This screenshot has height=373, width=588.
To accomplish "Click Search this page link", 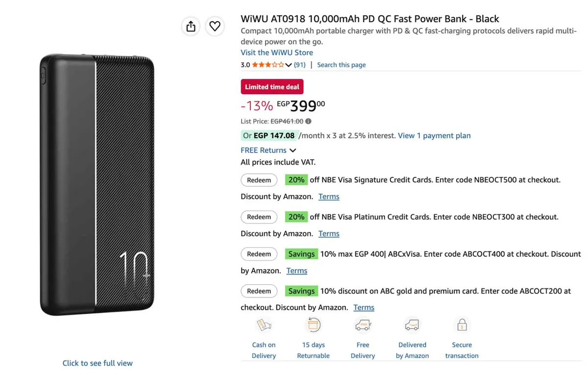I will [x=341, y=65].
